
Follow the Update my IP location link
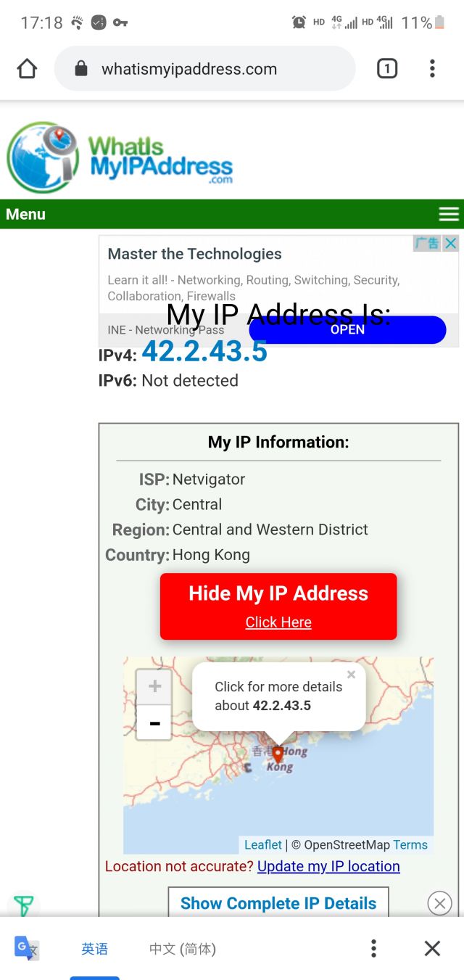click(x=328, y=866)
